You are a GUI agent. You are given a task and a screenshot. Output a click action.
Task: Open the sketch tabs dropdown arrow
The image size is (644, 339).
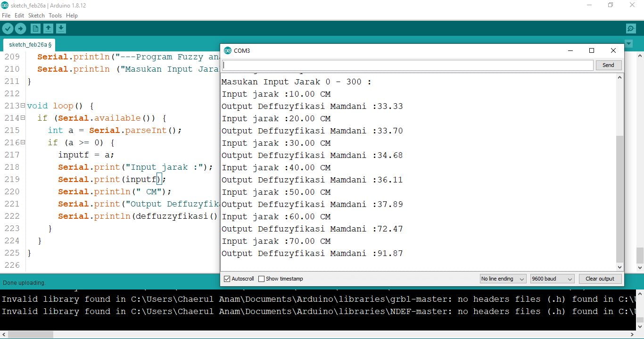pos(628,44)
